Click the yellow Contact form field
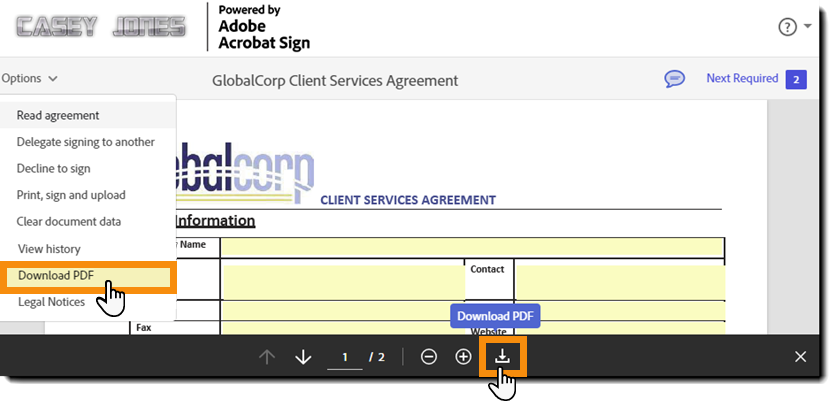The width and height of the screenshot is (829, 401). pyautogui.click(x=618, y=280)
